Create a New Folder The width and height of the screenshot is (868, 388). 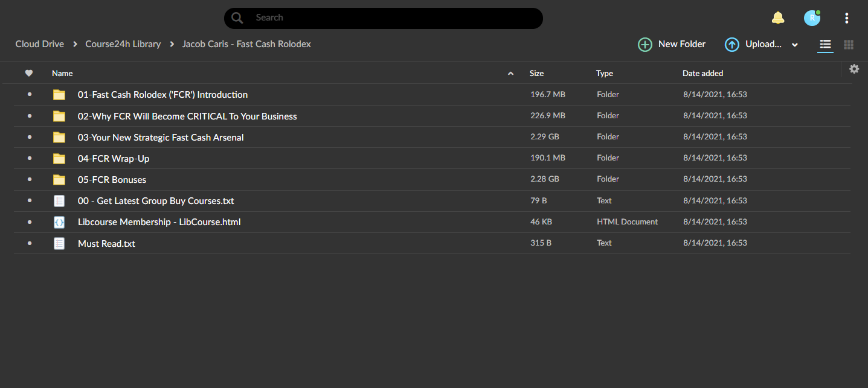coord(672,44)
